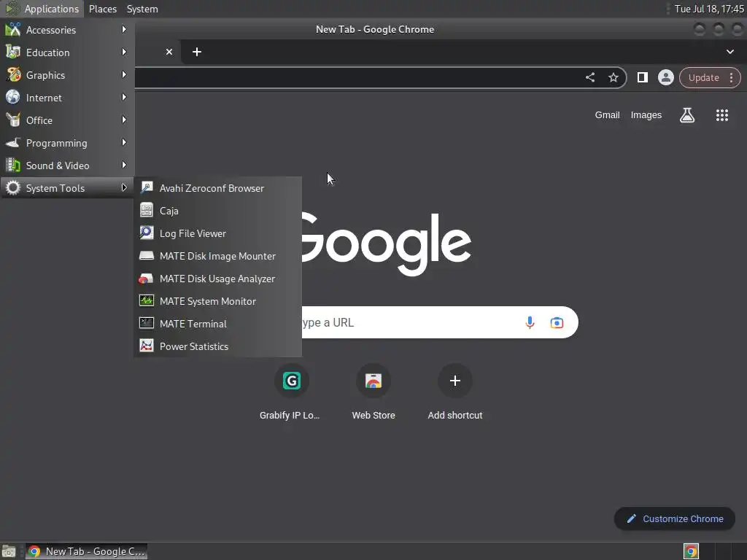
Task: Click the Graphics category icon
Action: click(x=13, y=75)
